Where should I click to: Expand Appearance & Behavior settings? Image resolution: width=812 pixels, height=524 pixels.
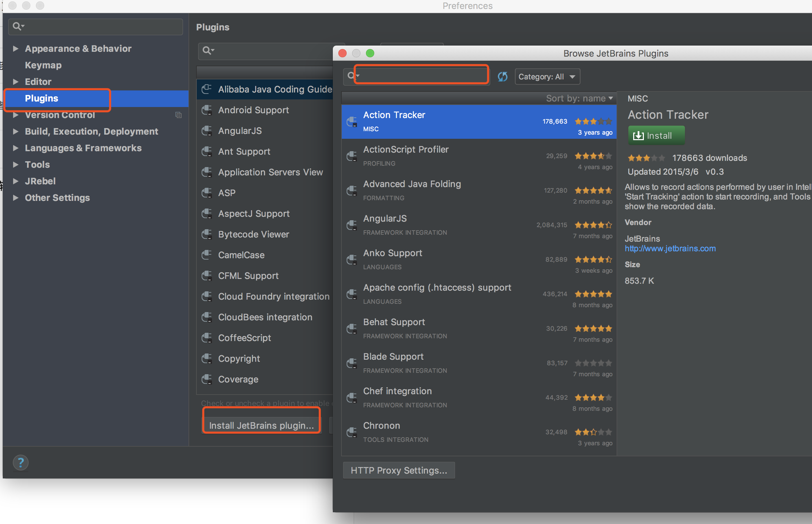(16, 49)
